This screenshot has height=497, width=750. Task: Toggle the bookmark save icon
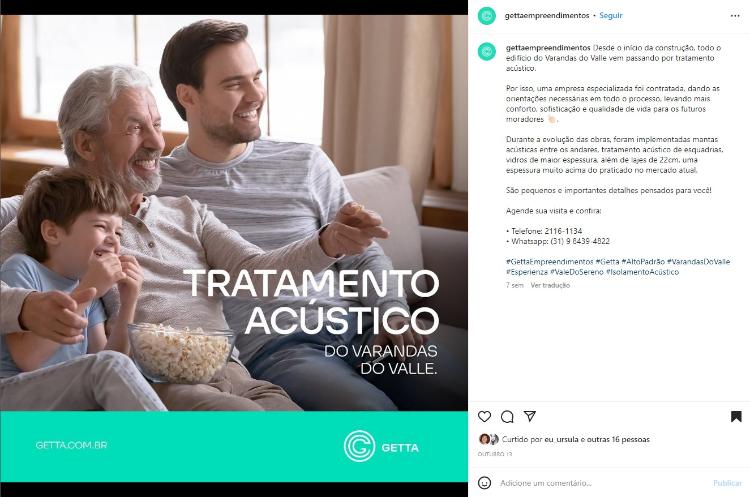736,417
